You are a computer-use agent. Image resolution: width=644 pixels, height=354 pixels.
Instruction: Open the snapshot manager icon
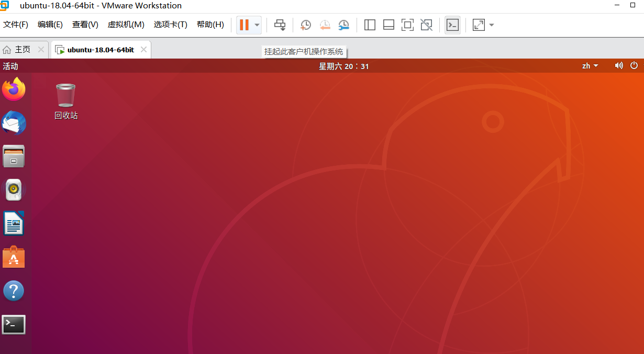344,25
